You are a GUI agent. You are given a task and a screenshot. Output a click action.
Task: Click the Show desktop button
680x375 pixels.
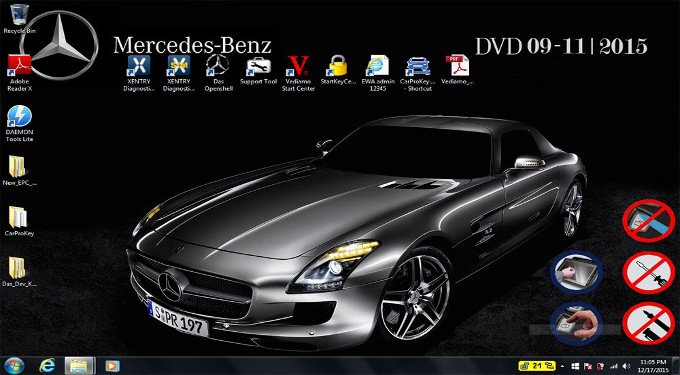(x=676, y=366)
